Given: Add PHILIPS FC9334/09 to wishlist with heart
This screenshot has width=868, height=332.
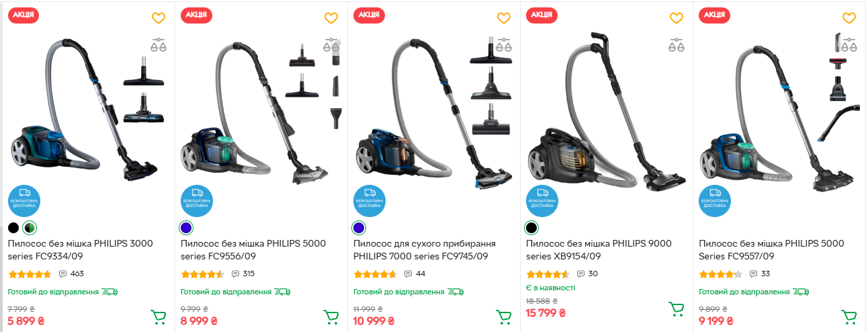Looking at the screenshot, I should (158, 18).
